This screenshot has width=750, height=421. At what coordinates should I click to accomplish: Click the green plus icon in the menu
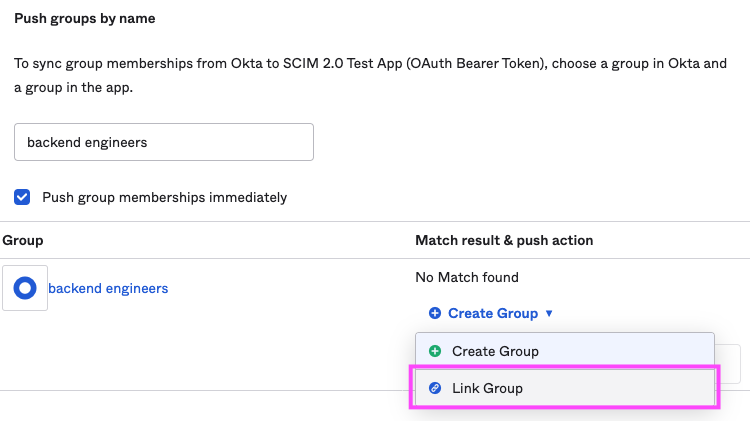coord(435,351)
